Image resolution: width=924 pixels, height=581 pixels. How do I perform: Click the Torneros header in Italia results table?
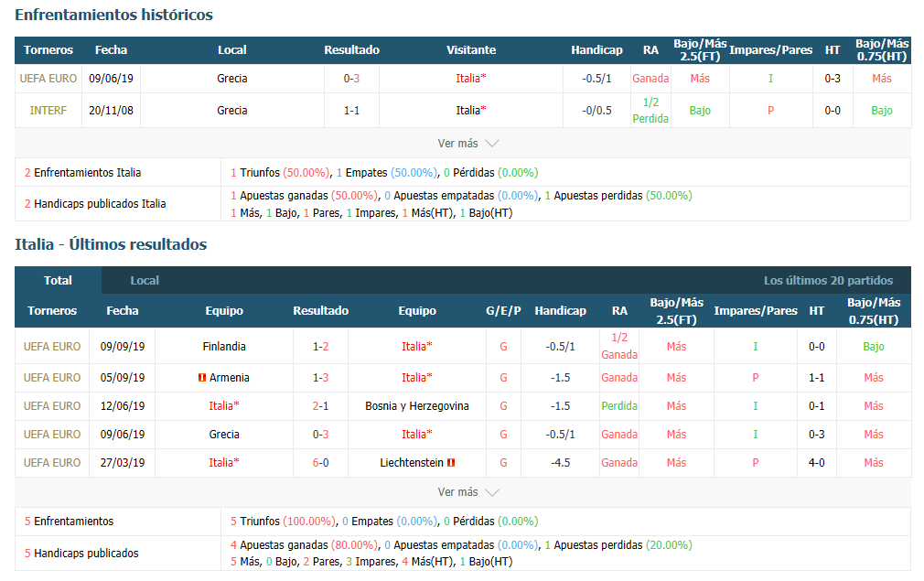pos(52,310)
